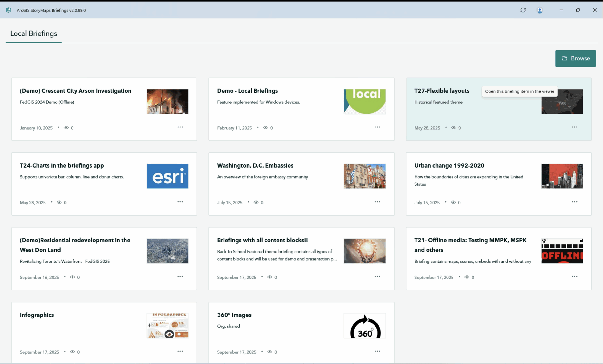The image size is (603, 364).
Task: Expand ellipsis menu on T21- Offline media card
Action: [x=574, y=276]
